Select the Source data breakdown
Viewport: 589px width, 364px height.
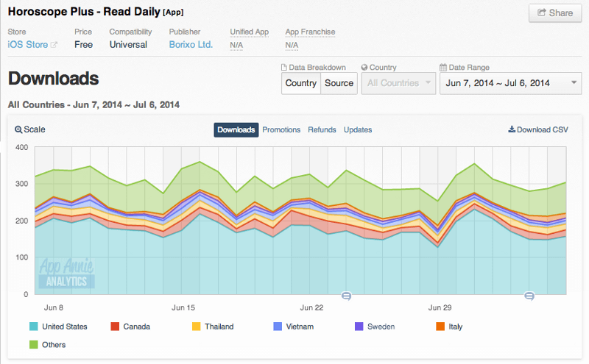point(339,83)
